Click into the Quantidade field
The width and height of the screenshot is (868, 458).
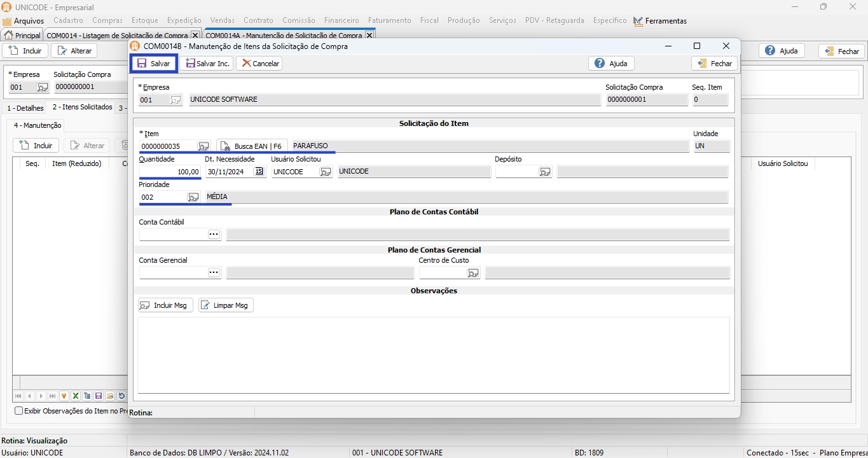170,172
